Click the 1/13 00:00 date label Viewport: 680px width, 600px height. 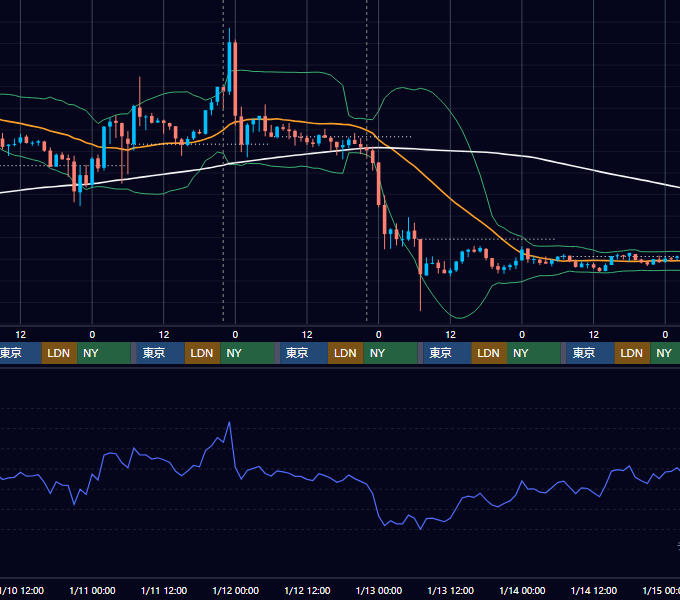tap(379, 590)
